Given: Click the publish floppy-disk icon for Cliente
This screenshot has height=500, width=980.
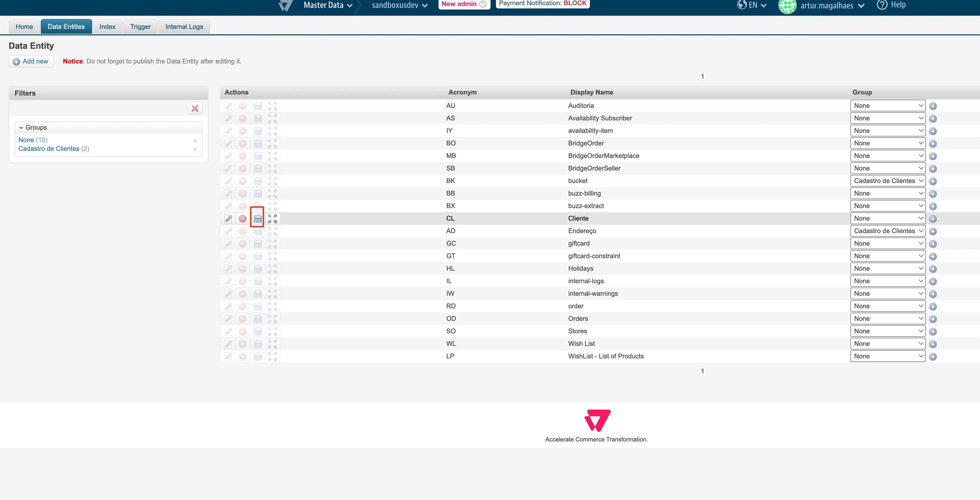Looking at the screenshot, I should [x=258, y=218].
